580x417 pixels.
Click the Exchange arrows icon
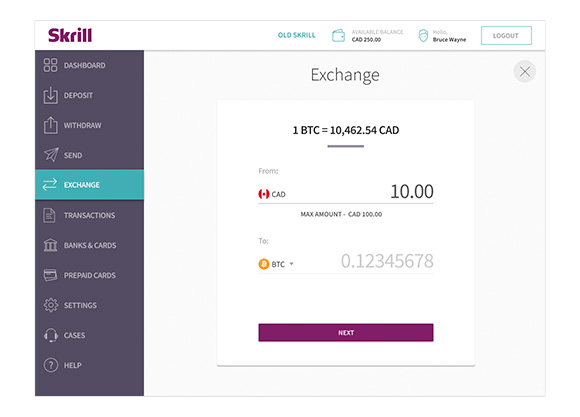pyautogui.click(x=50, y=184)
